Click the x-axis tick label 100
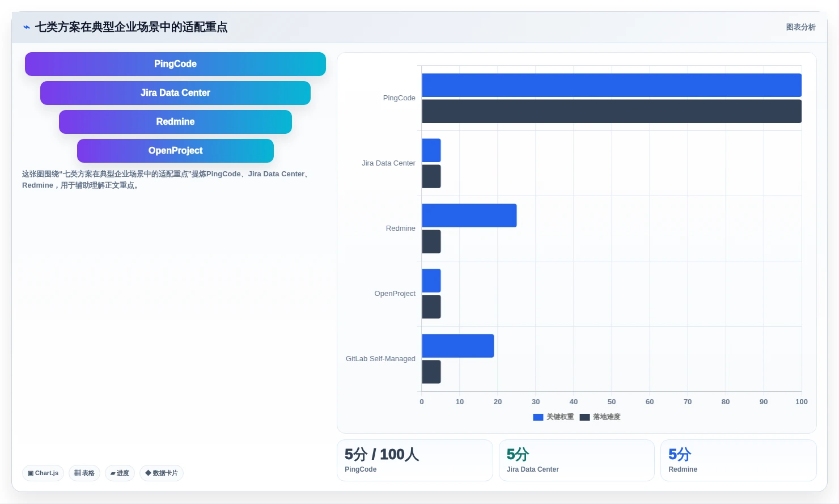This screenshot has width=839, height=504. [x=802, y=402]
